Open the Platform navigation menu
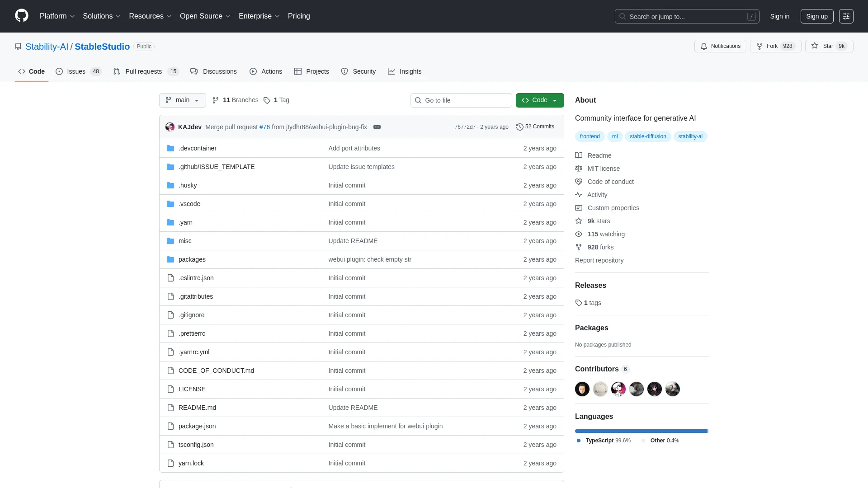Screen dimensions: 868x488 click(57, 16)
